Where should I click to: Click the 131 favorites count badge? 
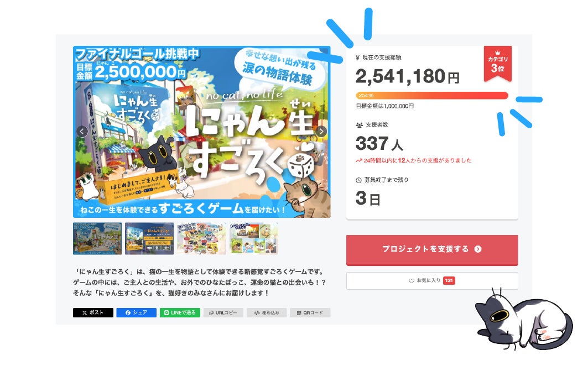pyautogui.click(x=449, y=280)
